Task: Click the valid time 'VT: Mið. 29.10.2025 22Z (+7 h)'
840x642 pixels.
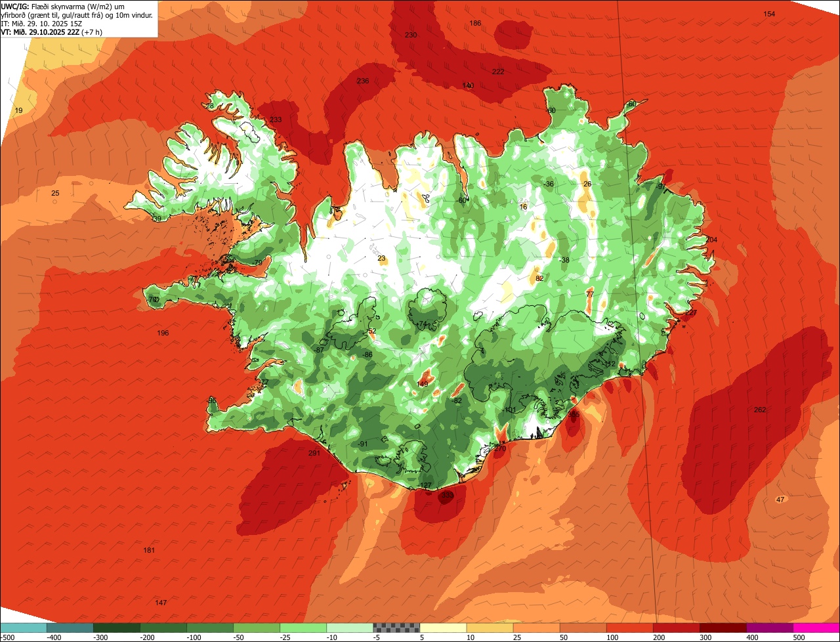Action: click(x=52, y=32)
